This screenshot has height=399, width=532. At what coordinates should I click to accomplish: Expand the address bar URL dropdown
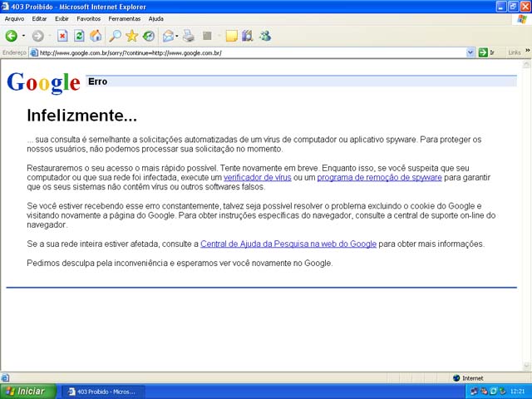[470, 52]
